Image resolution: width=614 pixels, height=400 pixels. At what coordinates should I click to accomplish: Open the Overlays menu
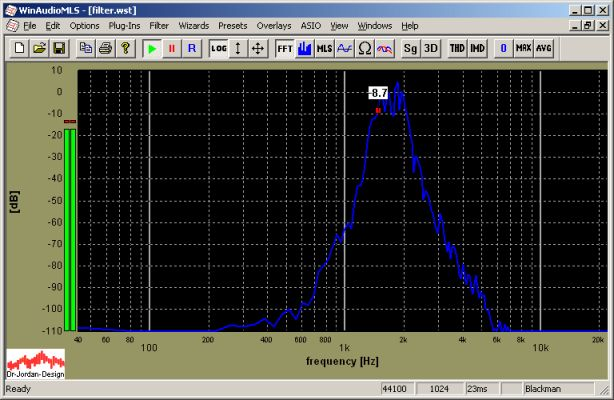click(273, 24)
